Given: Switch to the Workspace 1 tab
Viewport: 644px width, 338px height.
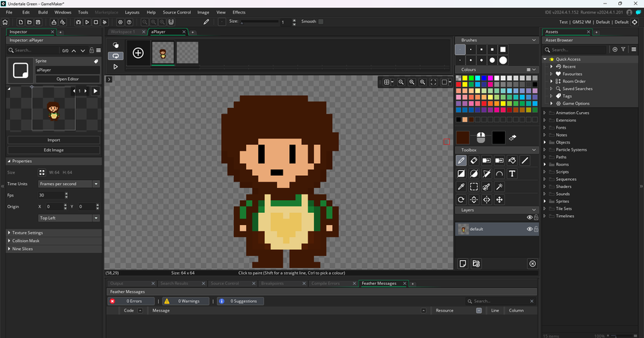Looking at the screenshot, I should pos(122,32).
